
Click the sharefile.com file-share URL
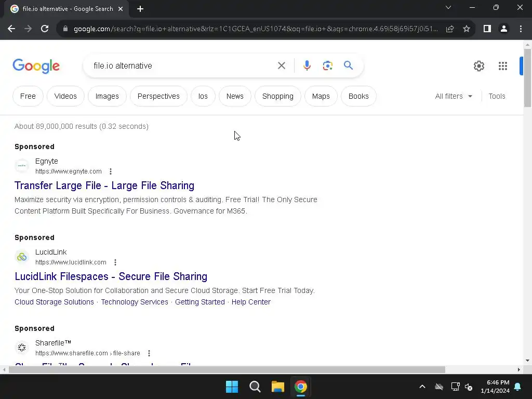tap(87, 353)
